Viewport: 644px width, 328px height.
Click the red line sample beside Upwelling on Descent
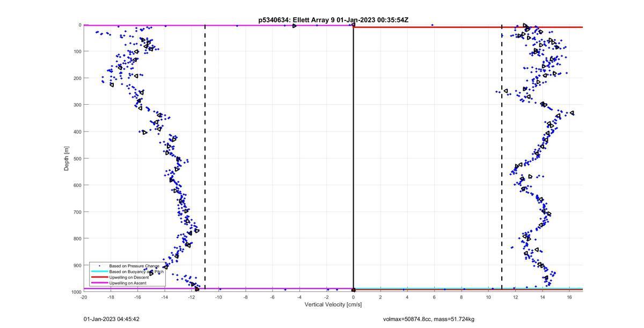[x=99, y=278]
